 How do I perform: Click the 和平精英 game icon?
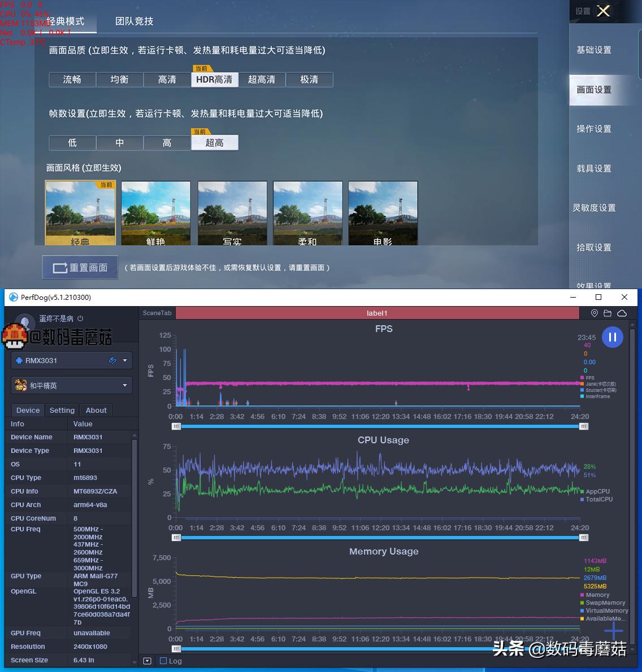(20, 385)
